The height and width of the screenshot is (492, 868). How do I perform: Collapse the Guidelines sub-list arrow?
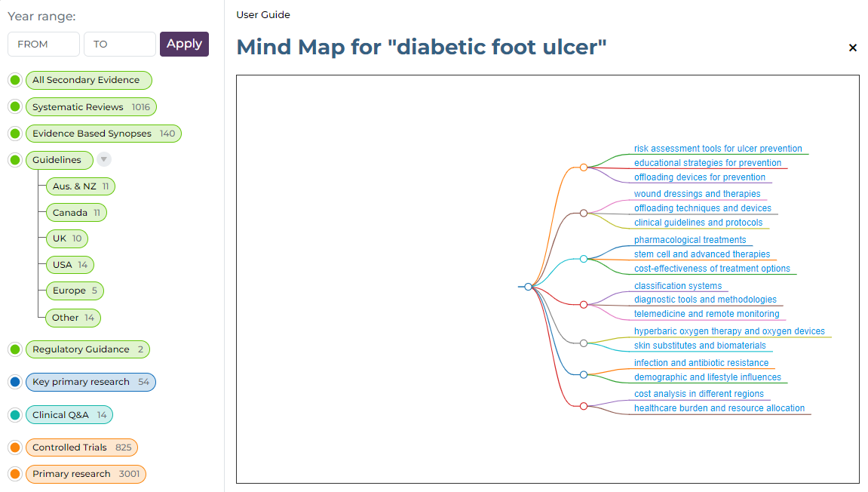(104, 159)
